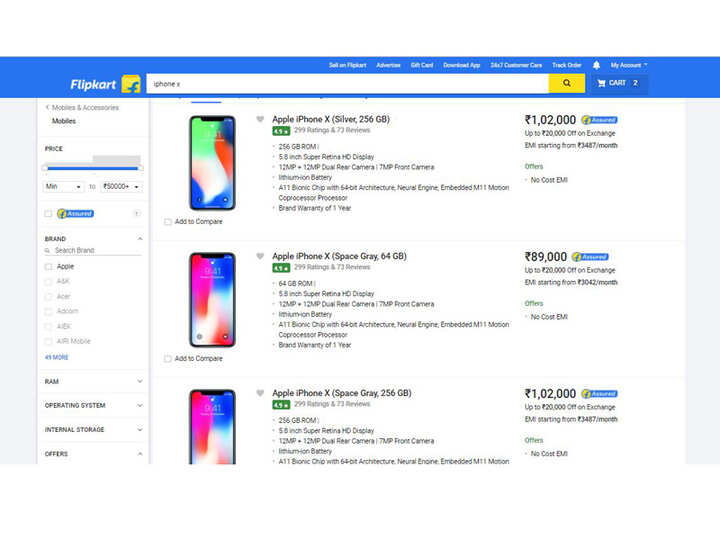Favorite the iPhone X Silver 256 GB heart
720x540 pixels.
[x=260, y=119]
